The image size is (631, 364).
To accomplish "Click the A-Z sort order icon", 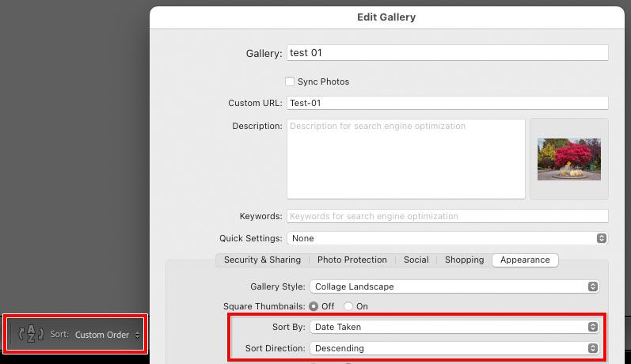I will tap(31, 334).
